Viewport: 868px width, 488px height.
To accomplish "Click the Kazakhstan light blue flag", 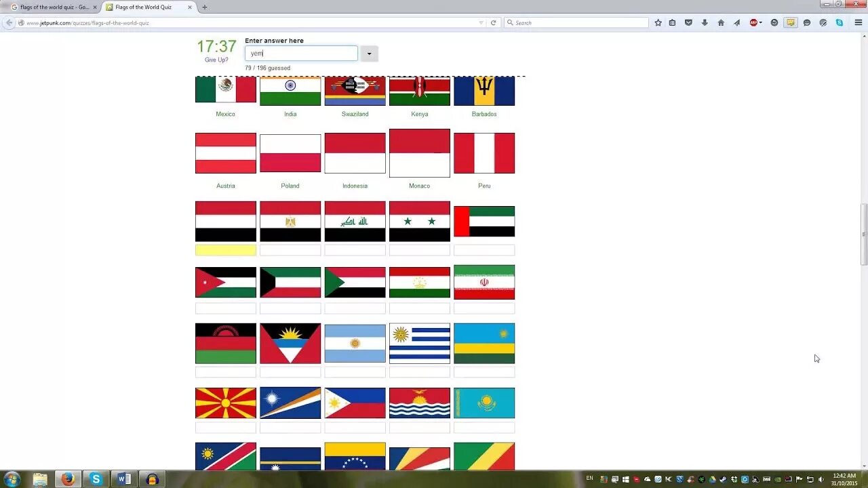I will click(x=484, y=403).
